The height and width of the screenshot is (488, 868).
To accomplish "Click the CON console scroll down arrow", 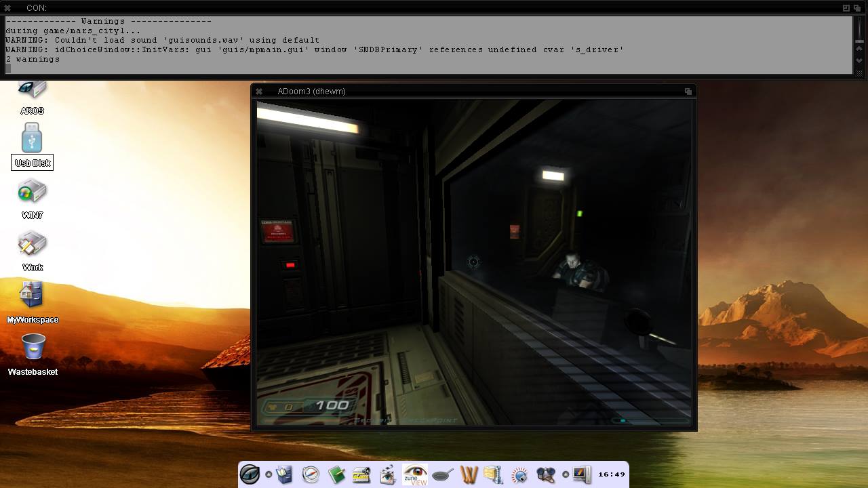I will tap(859, 61).
